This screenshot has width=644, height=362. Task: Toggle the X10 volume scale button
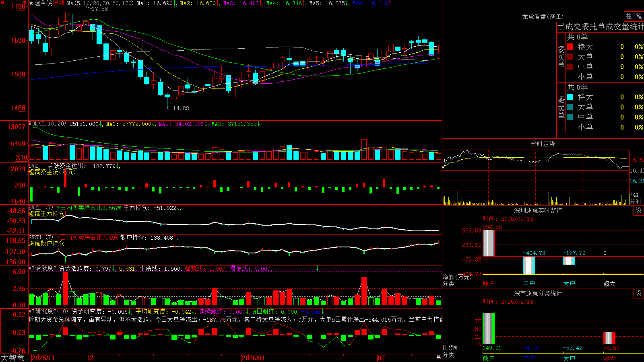[x=21, y=157]
